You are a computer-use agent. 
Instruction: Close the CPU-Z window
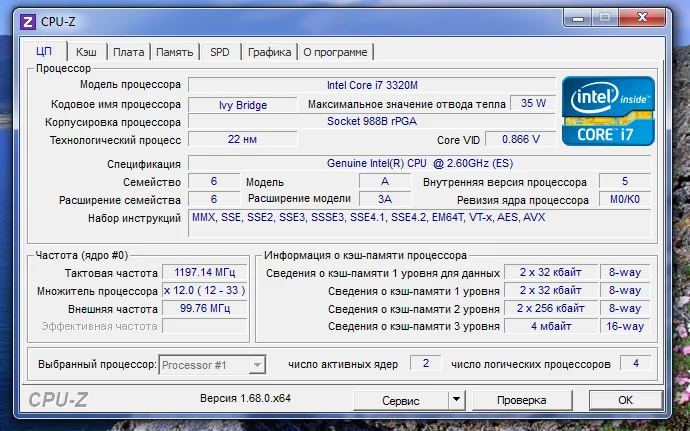tap(642, 18)
